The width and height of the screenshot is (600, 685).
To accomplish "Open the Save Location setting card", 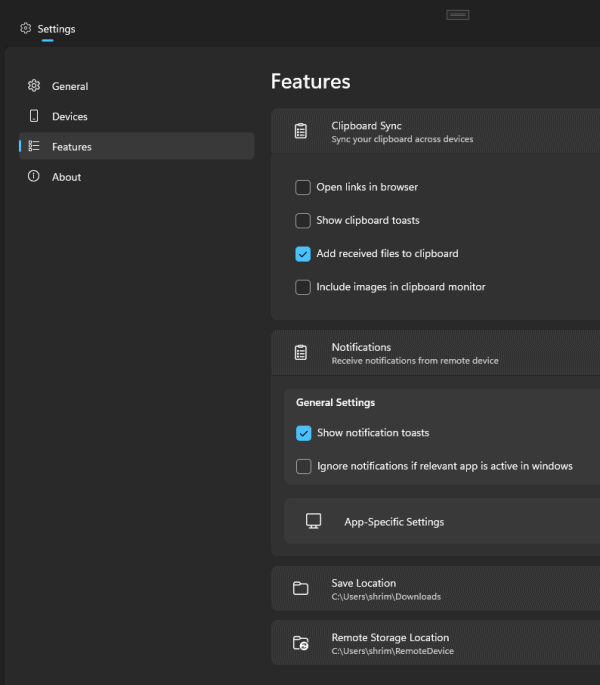I will 436,588.
